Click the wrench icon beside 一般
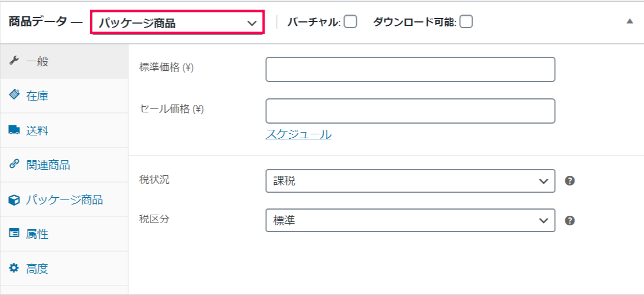Screen dimensions: 644x295 pyautogui.click(x=14, y=61)
